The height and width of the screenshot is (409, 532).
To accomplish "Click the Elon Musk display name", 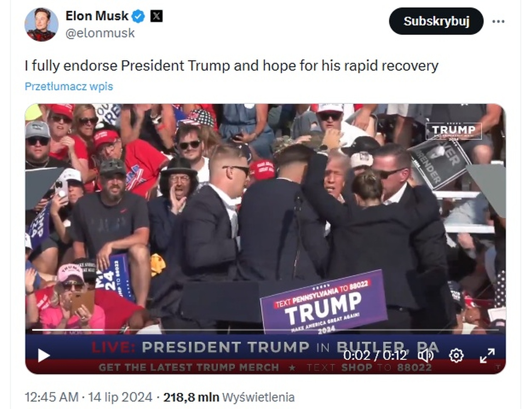I will tap(97, 16).
